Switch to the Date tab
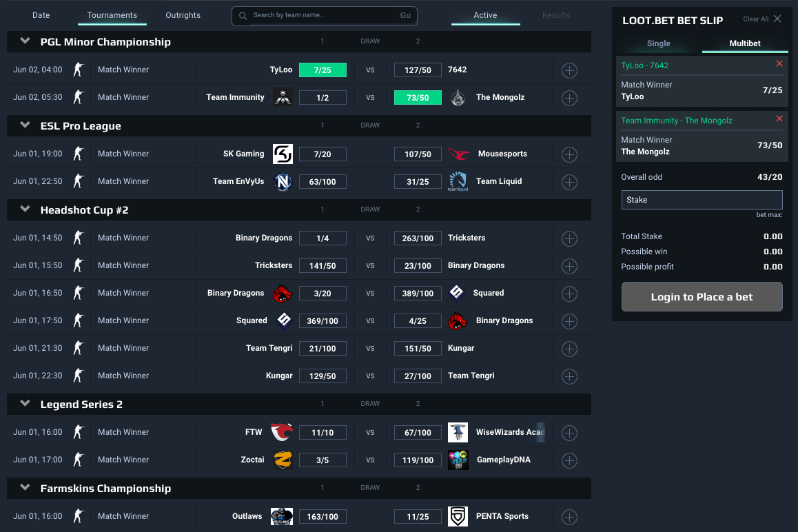The height and width of the screenshot is (532, 798). (x=41, y=15)
